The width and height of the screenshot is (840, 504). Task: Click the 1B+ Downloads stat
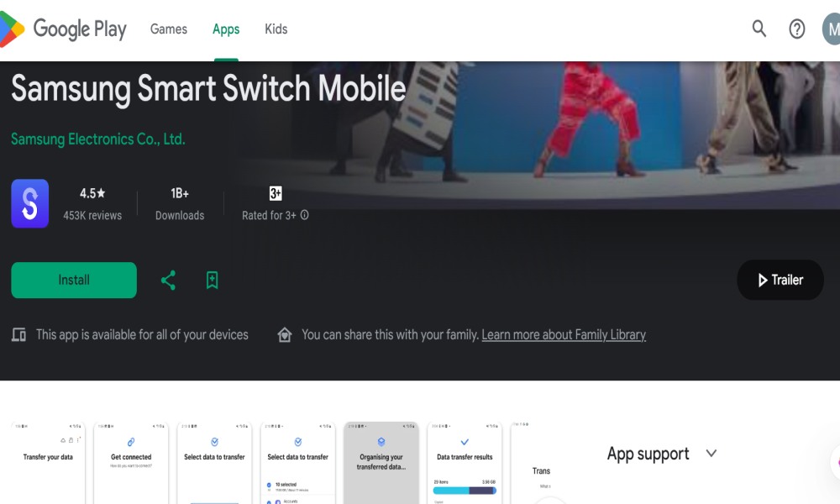[x=180, y=204]
